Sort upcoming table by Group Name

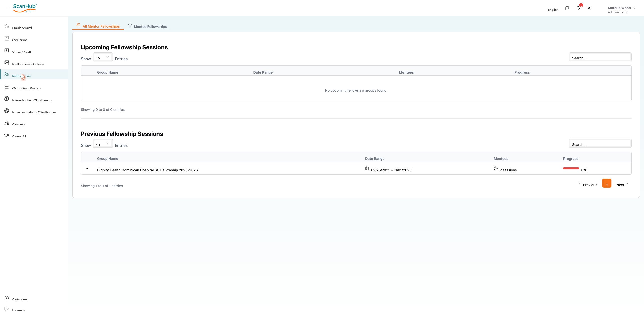tap(108, 72)
